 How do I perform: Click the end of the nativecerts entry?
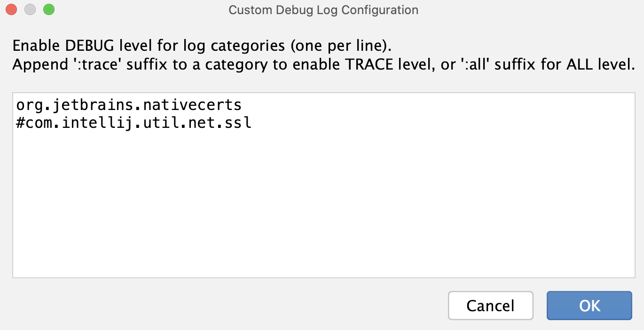[x=242, y=104]
